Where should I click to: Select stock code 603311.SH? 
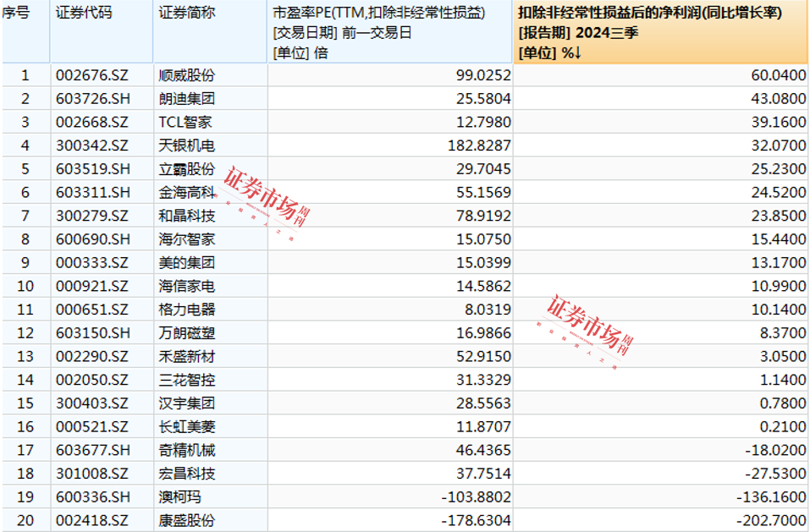93,193
